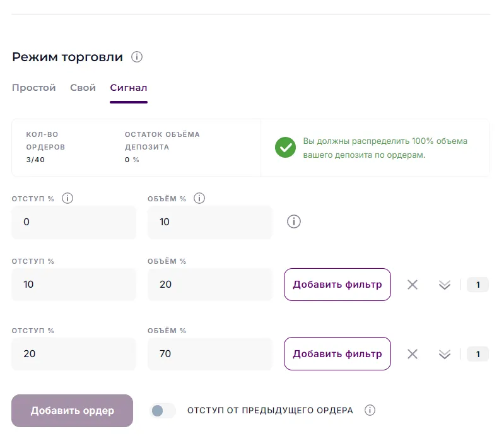Remove the third order with X icon
Image resolution: width=504 pixels, height=436 pixels.
point(413,354)
